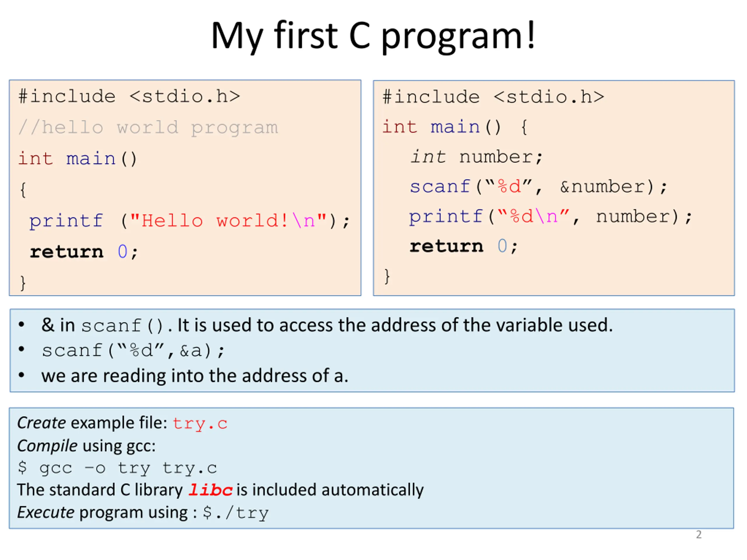Click the return 0 line in left code box
The height and width of the screenshot is (560, 747).
84,252
